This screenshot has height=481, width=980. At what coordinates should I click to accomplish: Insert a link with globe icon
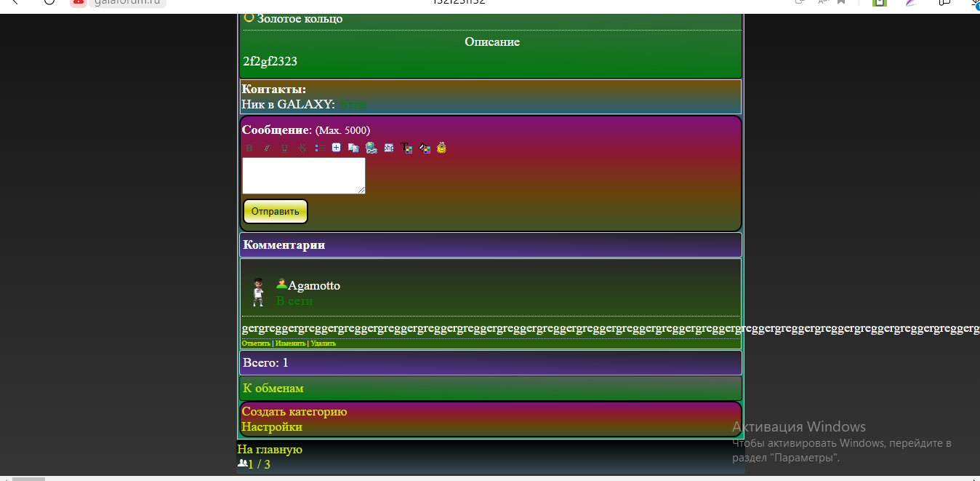(371, 148)
